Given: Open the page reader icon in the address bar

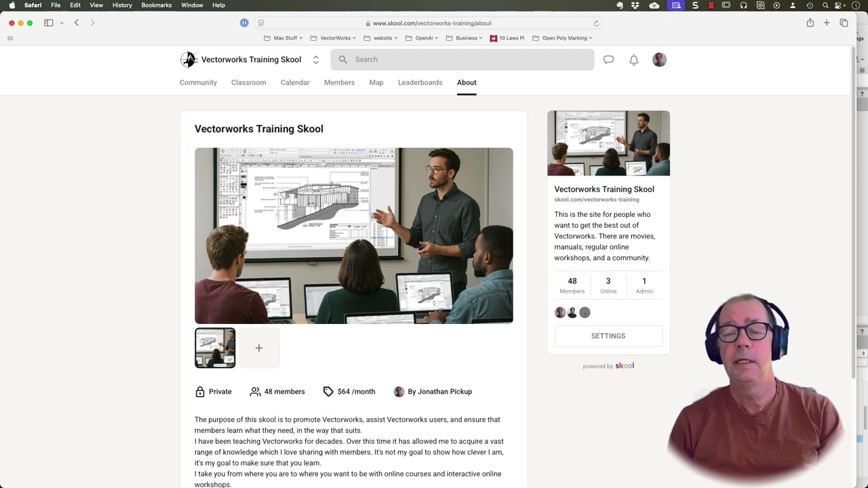Looking at the screenshot, I should (x=261, y=23).
